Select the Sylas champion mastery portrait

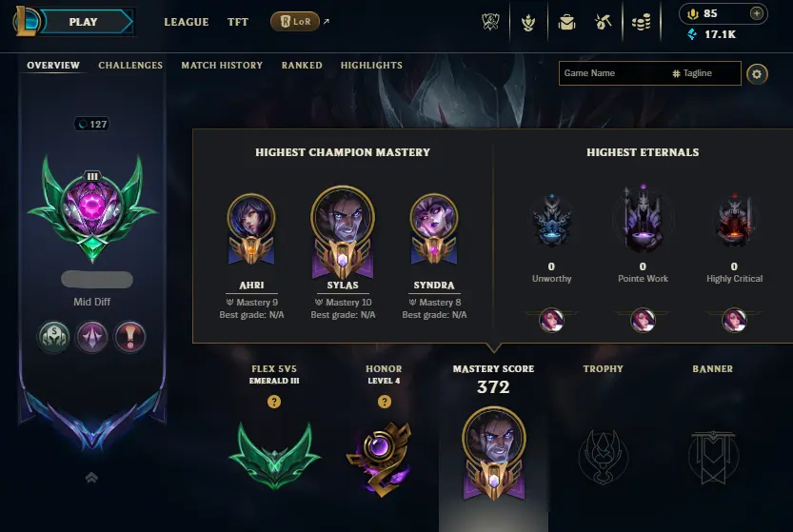343,232
